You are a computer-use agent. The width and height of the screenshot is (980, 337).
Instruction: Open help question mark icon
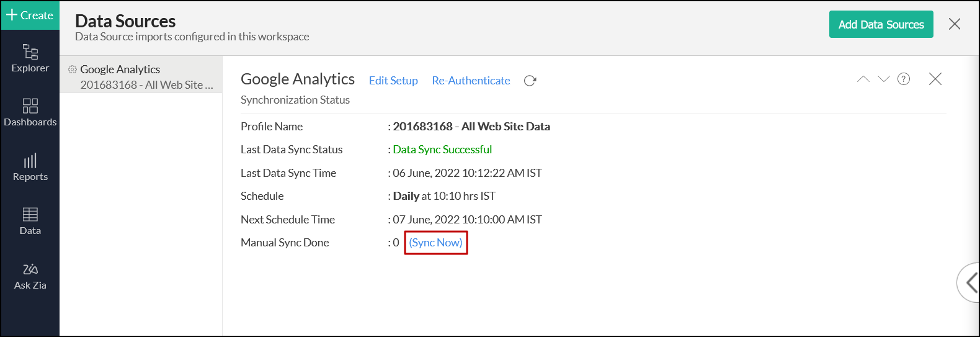(904, 79)
